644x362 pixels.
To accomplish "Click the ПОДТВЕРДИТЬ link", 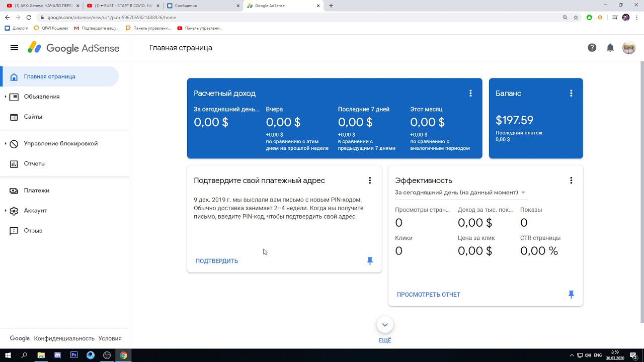I will point(217,261).
